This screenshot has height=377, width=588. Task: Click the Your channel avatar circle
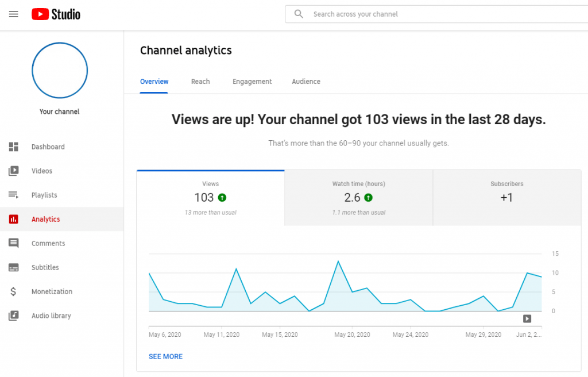pyautogui.click(x=59, y=70)
